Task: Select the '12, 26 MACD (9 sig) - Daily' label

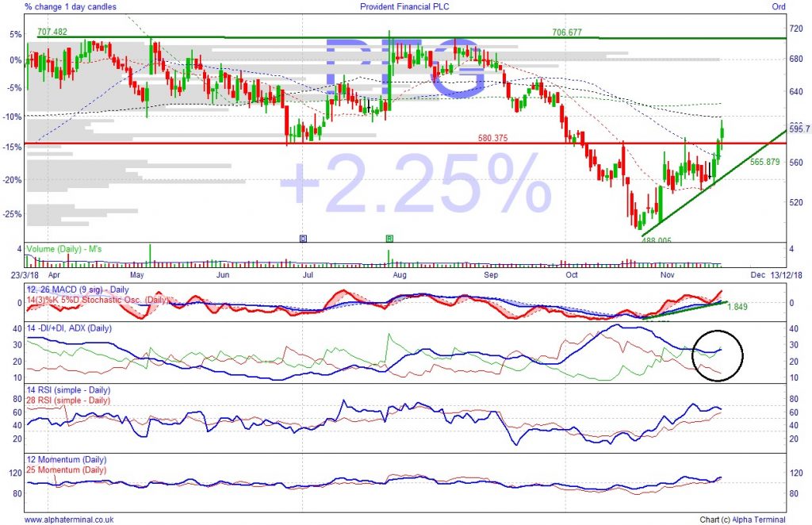Action: pos(78,289)
